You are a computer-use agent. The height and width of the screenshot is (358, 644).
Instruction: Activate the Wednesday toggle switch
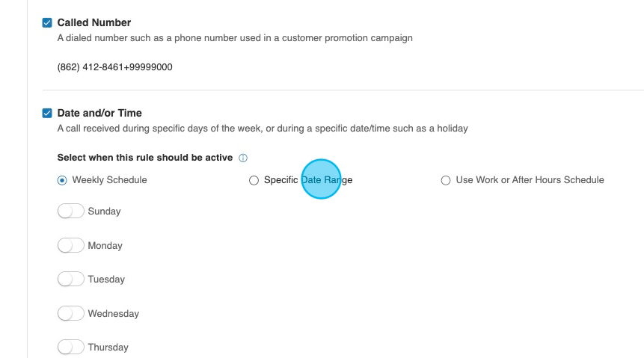click(x=71, y=314)
